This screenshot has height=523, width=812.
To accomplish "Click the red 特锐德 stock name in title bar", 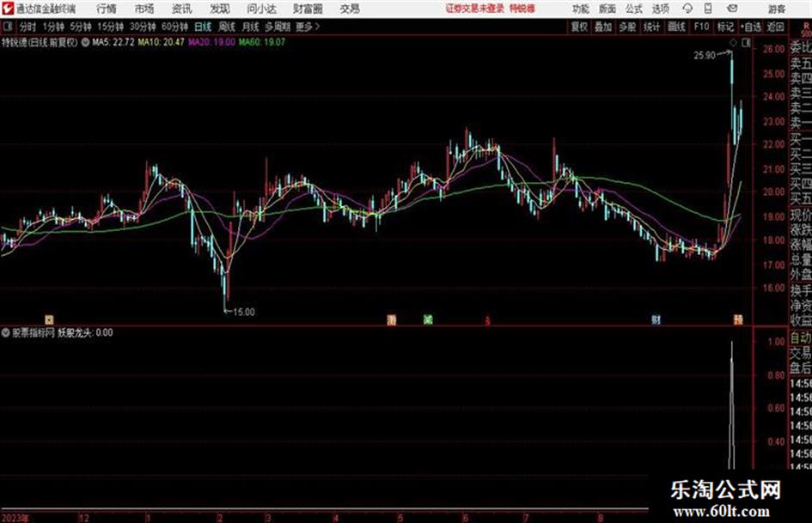I will 522,9.
